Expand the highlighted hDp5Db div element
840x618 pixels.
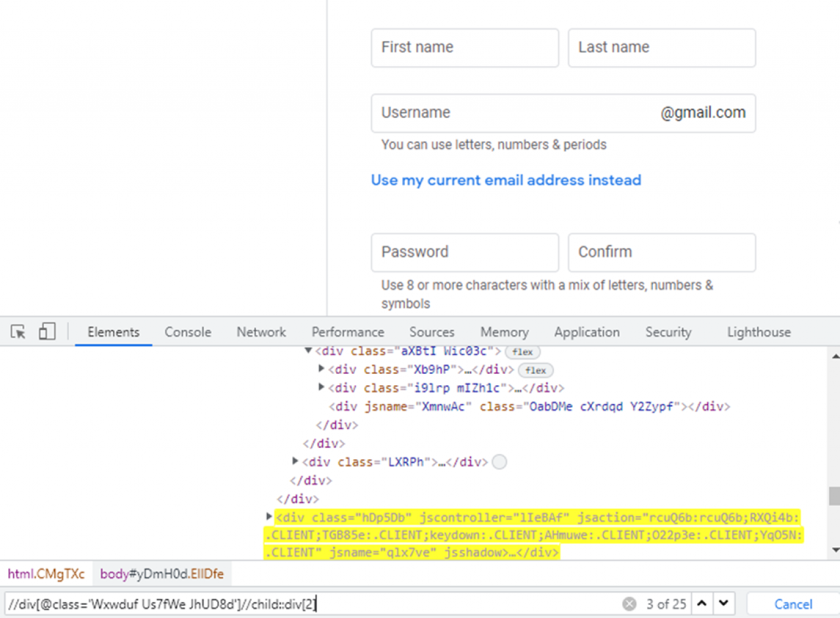point(269,516)
